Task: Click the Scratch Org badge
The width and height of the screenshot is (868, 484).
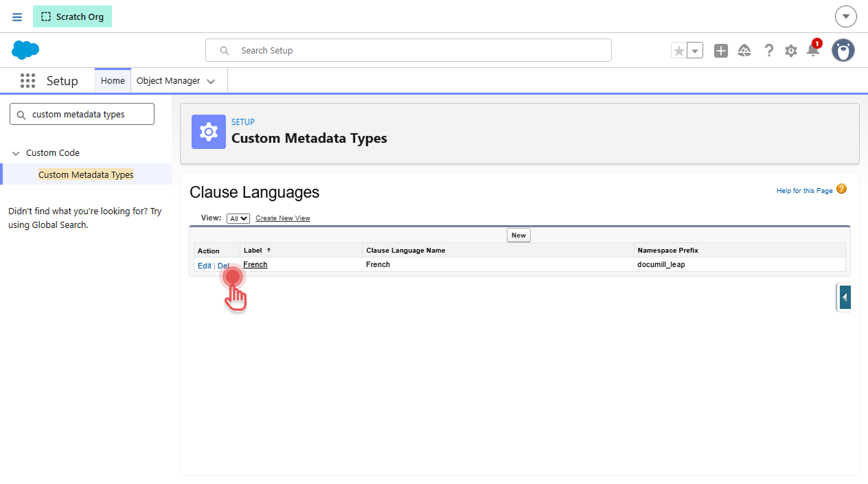Action: coord(72,16)
